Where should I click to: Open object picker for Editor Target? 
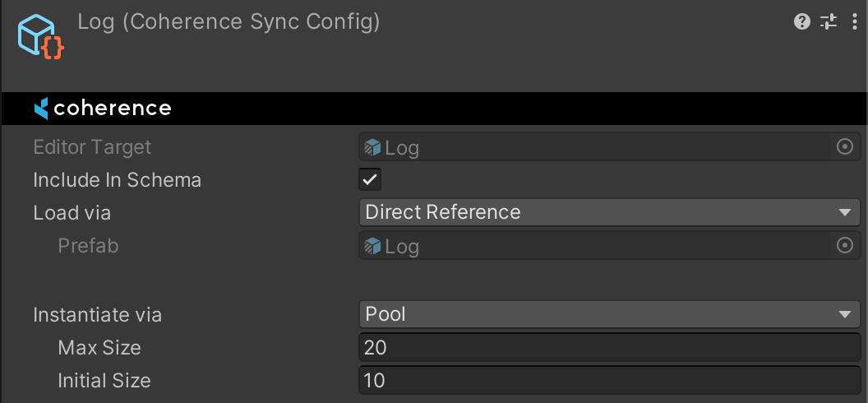click(x=844, y=147)
